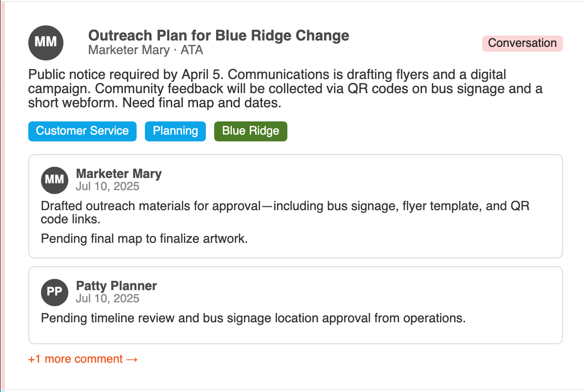Select the post body about public notice
This screenshot has width=584, height=392.
coord(285,89)
